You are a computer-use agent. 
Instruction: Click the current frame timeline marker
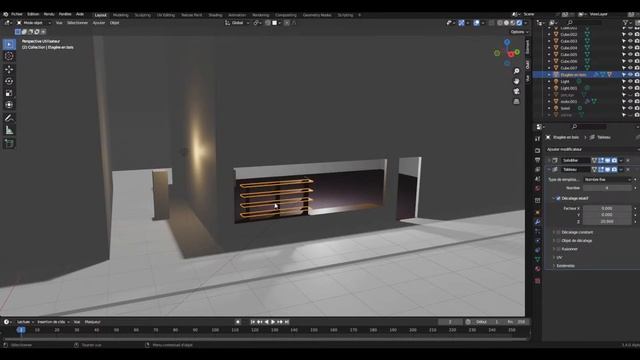(21, 330)
